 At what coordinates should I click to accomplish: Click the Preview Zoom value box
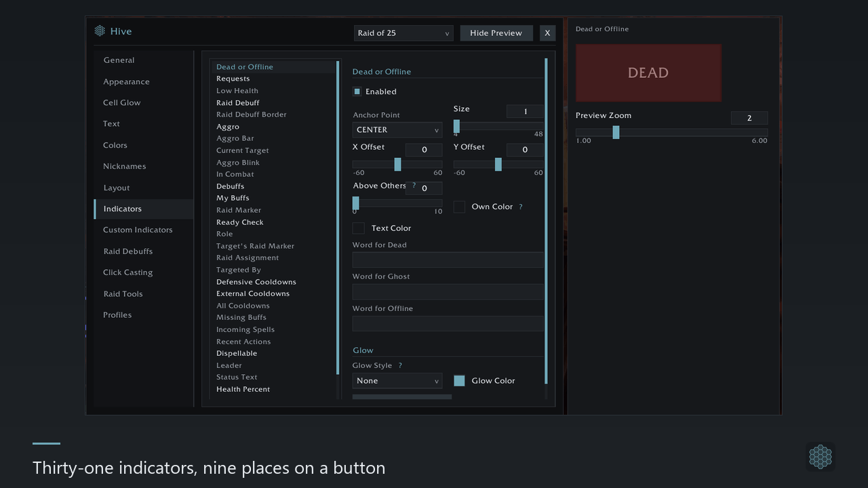pyautogui.click(x=749, y=118)
